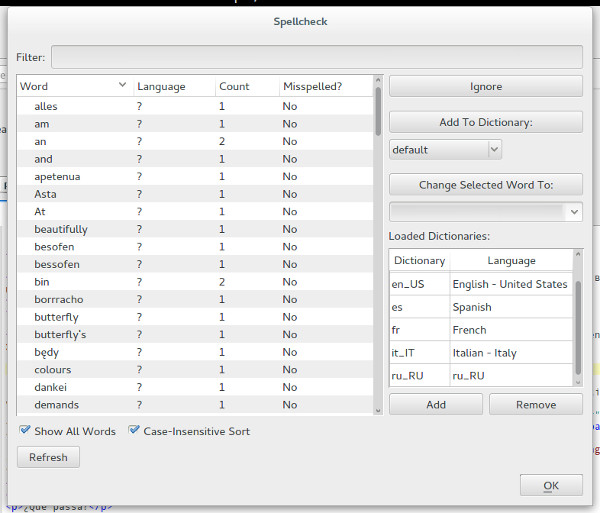600x513 pixels.
Task: Remove the selected loaded dictionary
Action: tap(536, 405)
